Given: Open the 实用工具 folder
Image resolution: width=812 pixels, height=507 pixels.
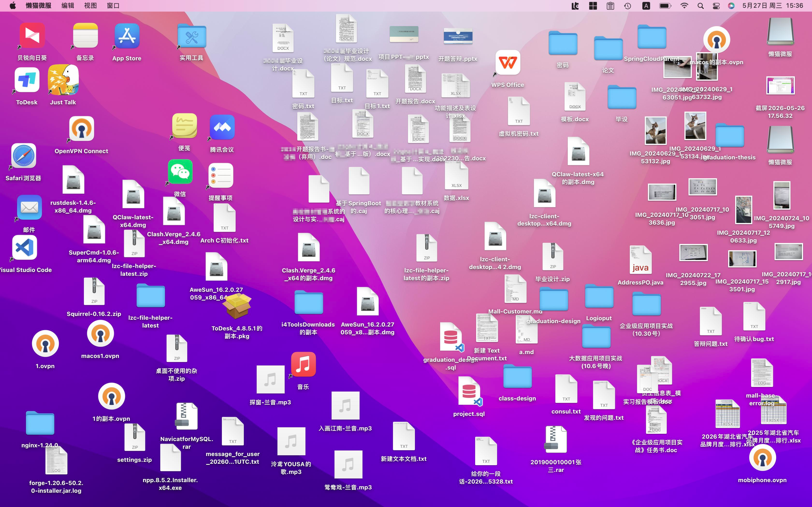Looking at the screenshot, I should (x=191, y=35).
